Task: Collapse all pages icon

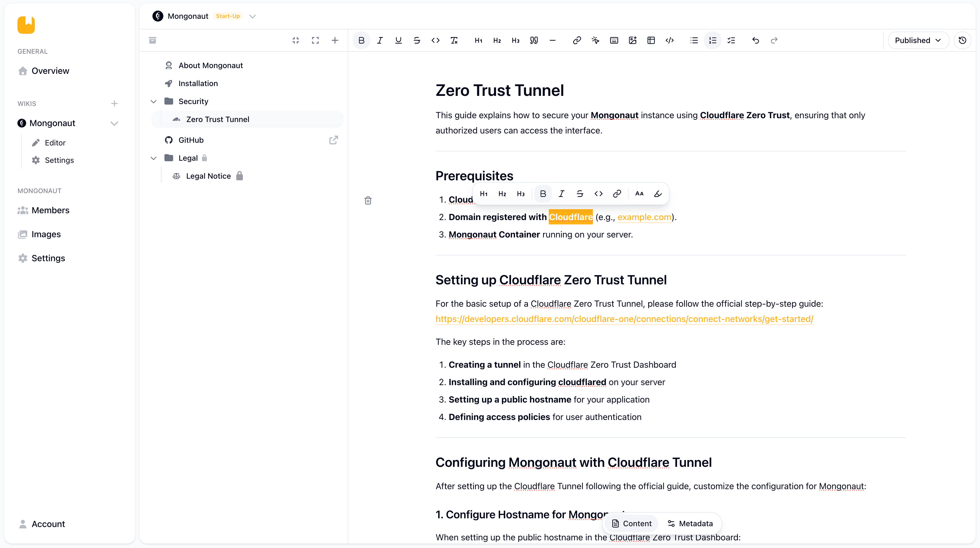Action: pos(296,40)
